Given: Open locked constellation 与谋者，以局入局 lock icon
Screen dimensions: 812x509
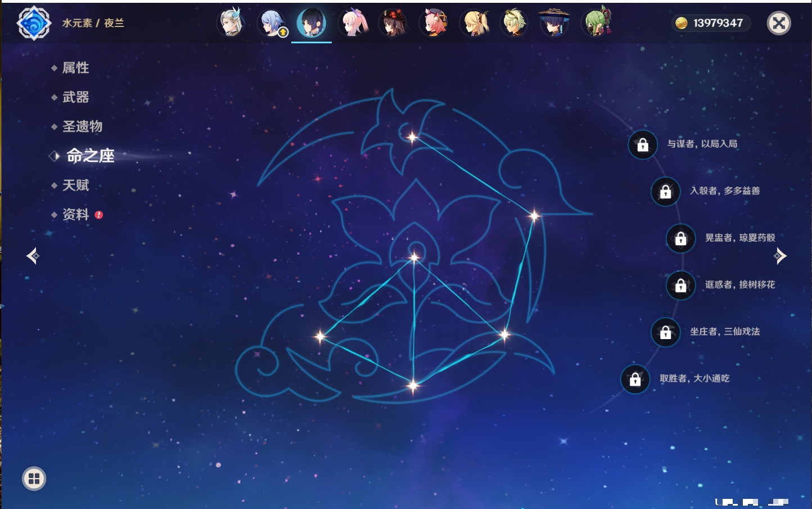Looking at the screenshot, I should point(643,145).
